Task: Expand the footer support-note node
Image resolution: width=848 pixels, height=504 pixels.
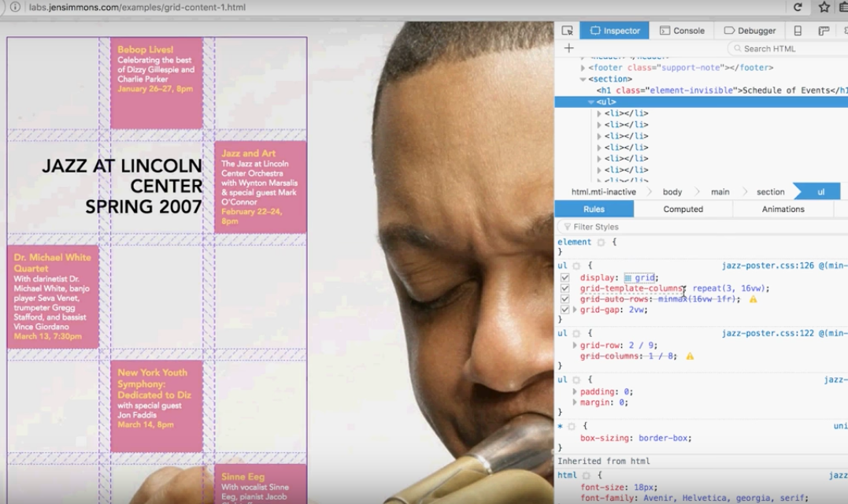Action: (583, 68)
